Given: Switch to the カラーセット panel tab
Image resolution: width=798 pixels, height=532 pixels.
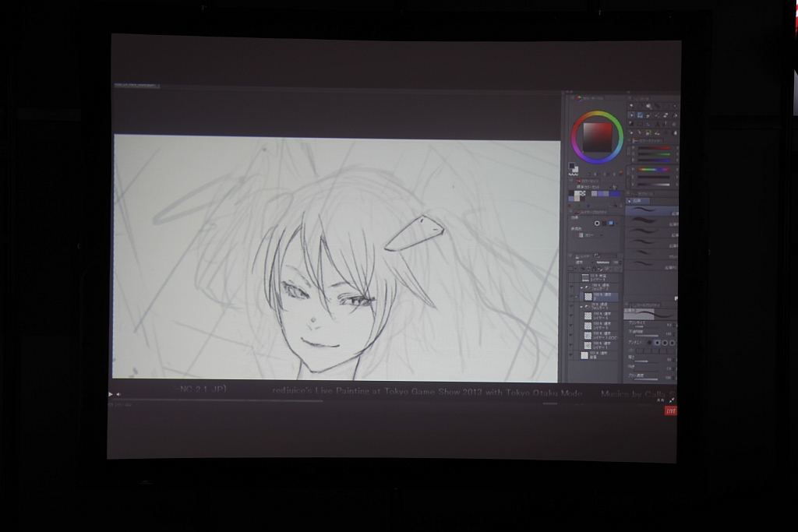Looking at the screenshot, I should pyautogui.click(x=588, y=181).
